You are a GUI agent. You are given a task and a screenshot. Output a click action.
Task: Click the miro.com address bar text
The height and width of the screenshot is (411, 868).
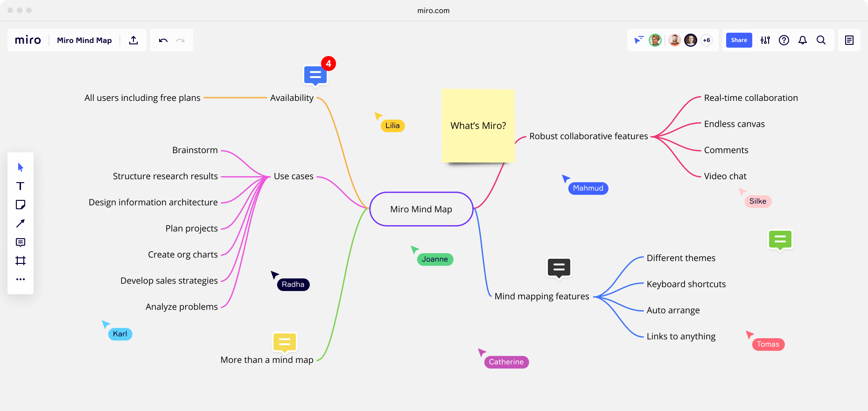pos(434,11)
